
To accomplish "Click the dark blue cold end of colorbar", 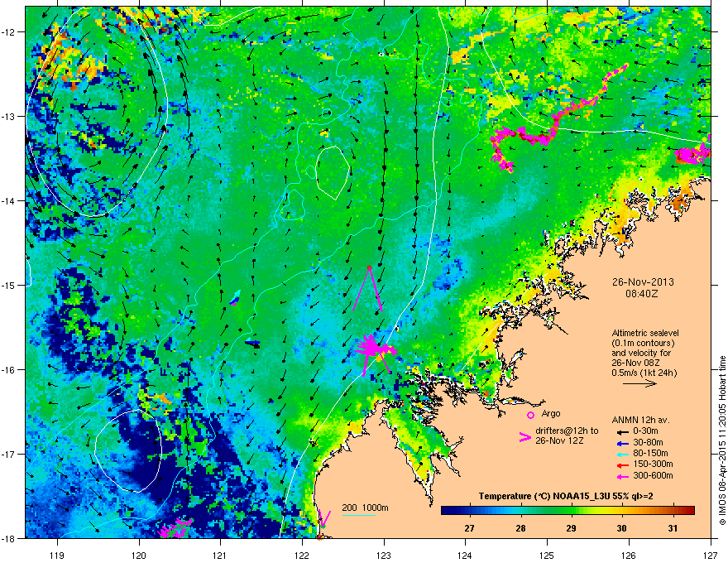I will pyautogui.click(x=446, y=511).
